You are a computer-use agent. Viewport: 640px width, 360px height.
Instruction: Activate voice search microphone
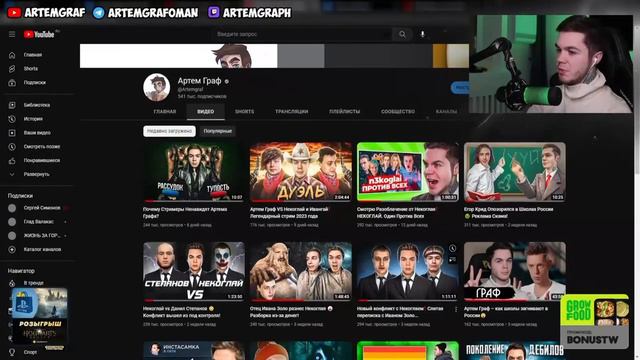click(422, 34)
